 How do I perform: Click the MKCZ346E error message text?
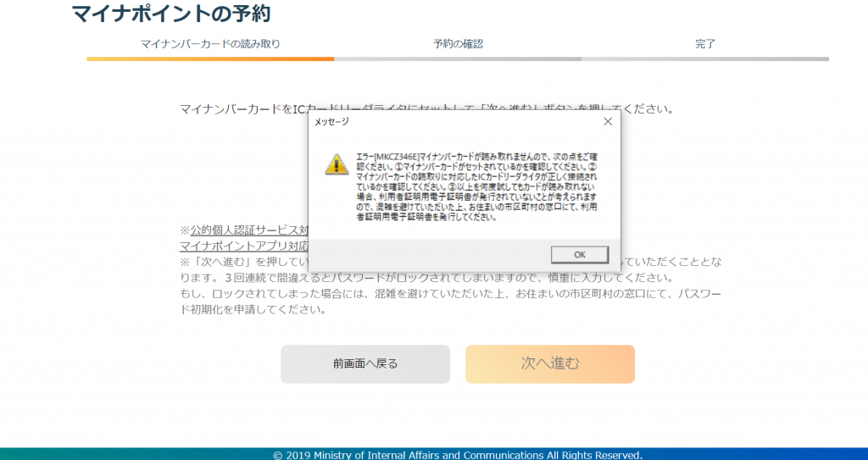click(476, 187)
